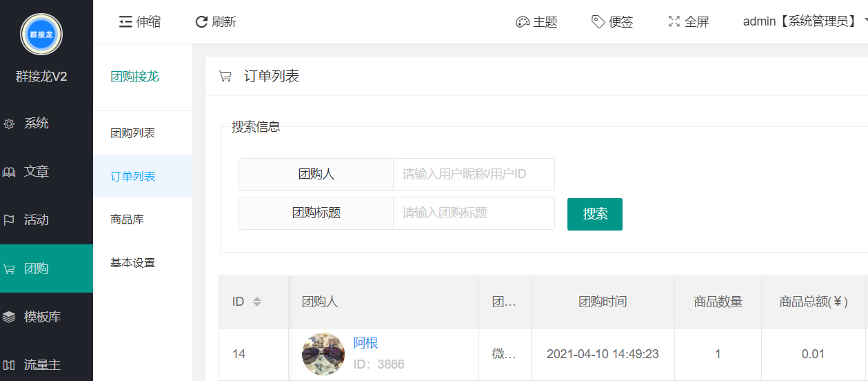The height and width of the screenshot is (381, 868).
Task: Click the 团购人 field label
Action: [x=316, y=175]
